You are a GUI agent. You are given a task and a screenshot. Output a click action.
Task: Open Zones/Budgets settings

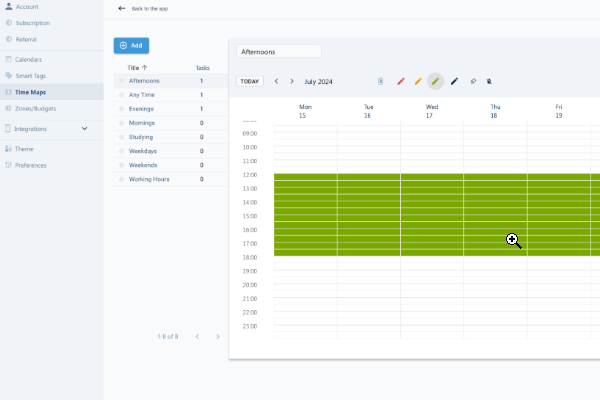click(36, 105)
